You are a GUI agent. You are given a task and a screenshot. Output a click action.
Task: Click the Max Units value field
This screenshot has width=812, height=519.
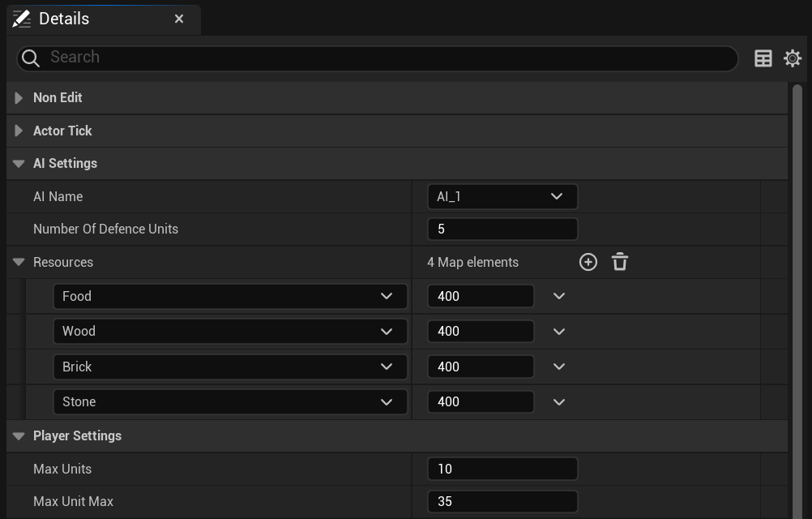point(502,469)
